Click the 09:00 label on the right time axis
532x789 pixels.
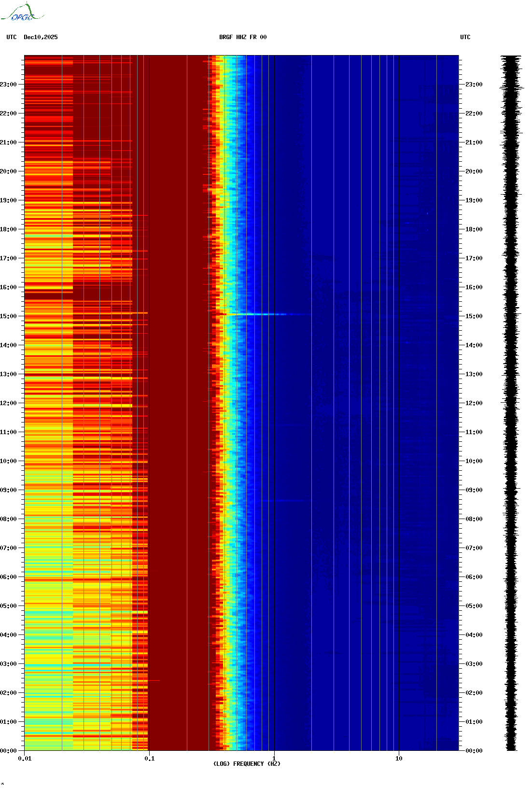click(x=474, y=490)
